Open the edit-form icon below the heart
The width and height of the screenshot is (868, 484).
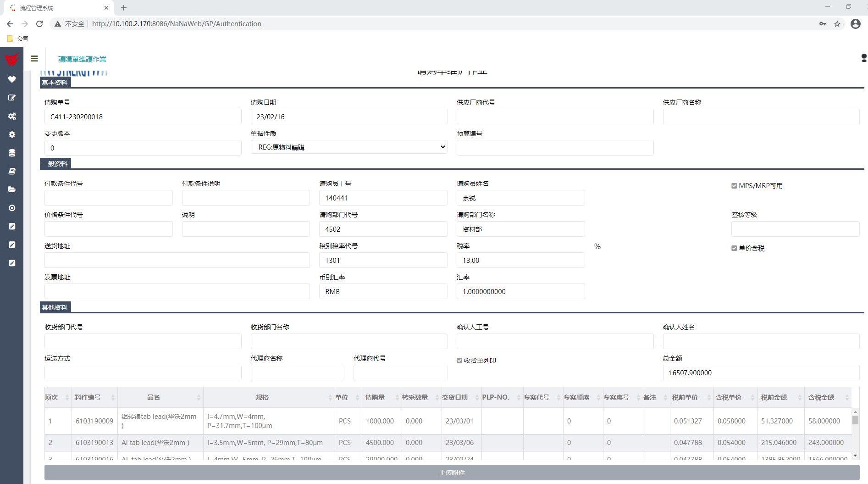(12, 98)
